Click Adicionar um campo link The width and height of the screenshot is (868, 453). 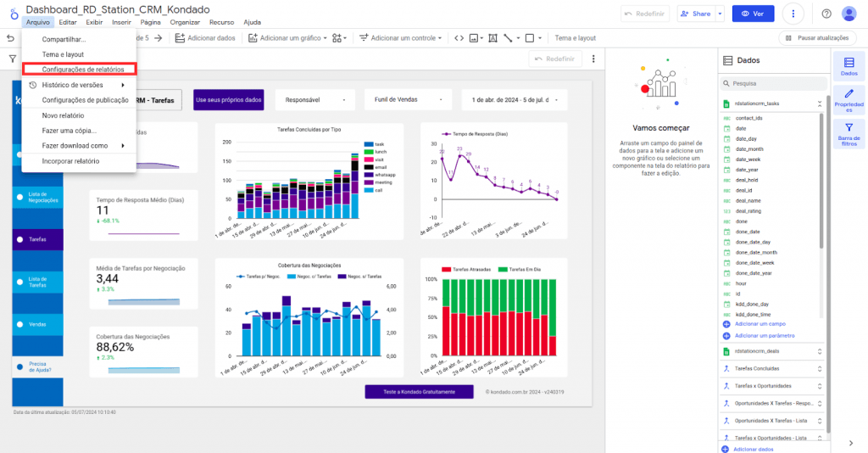pos(759,324)
